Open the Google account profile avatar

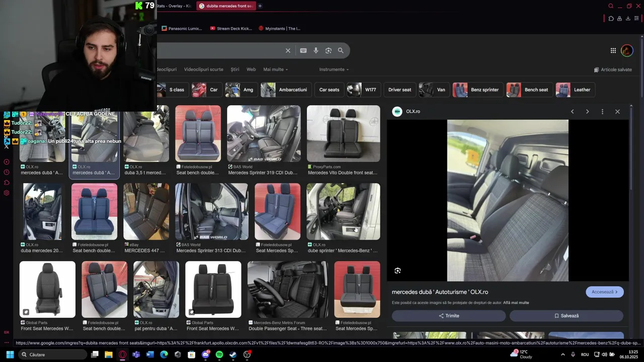627,50
